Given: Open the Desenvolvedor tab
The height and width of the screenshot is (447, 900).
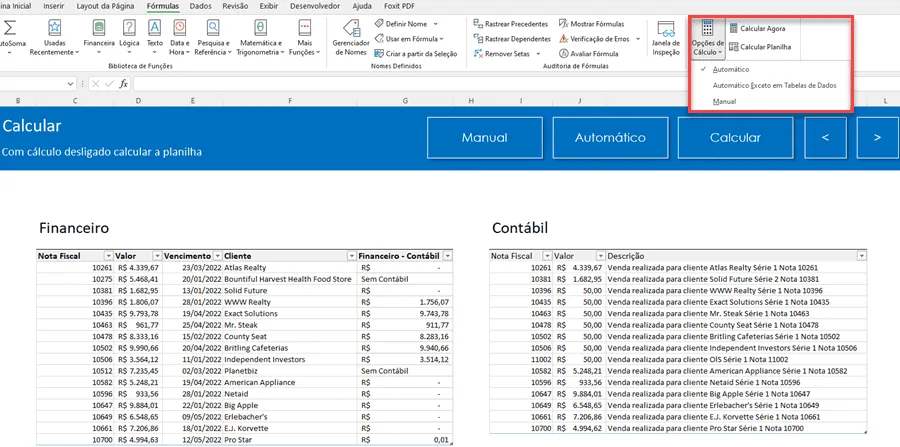Looking at the screenshot, I should pos(316,6).
